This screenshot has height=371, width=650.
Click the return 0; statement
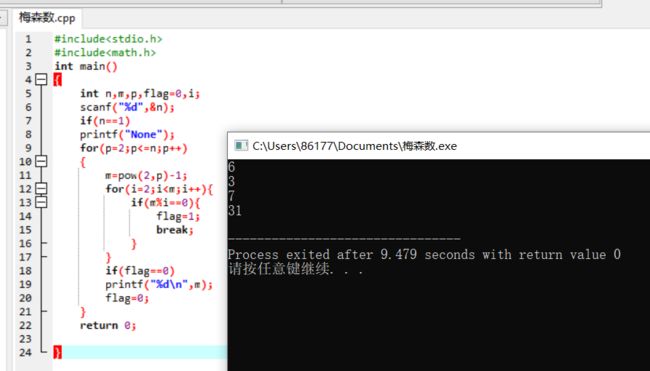point(108,325)
